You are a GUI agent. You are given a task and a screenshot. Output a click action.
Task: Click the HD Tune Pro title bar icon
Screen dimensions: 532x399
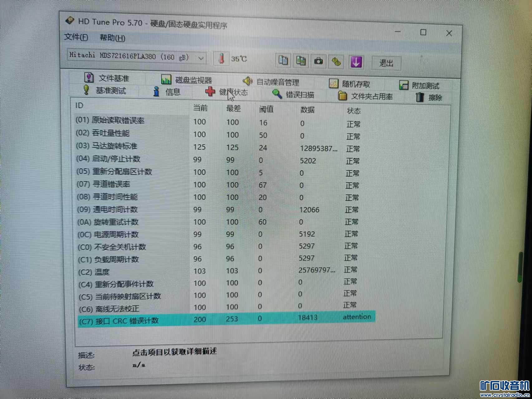(70, 21)
